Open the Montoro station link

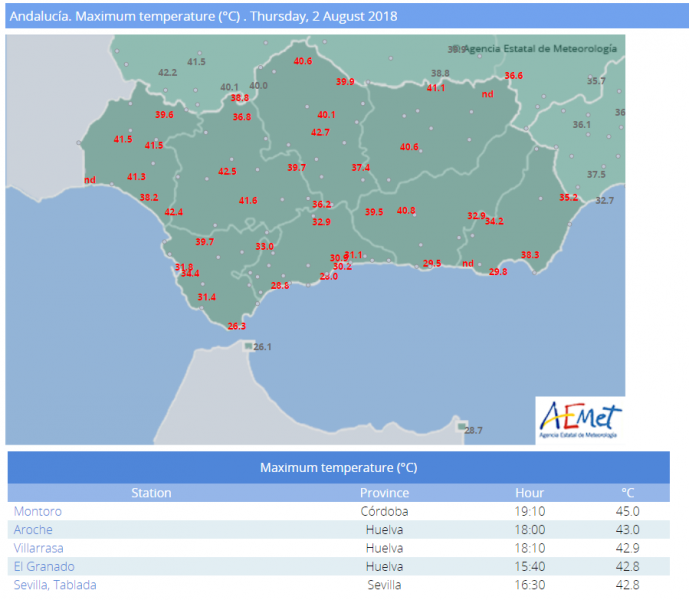[x=38, y=511]
